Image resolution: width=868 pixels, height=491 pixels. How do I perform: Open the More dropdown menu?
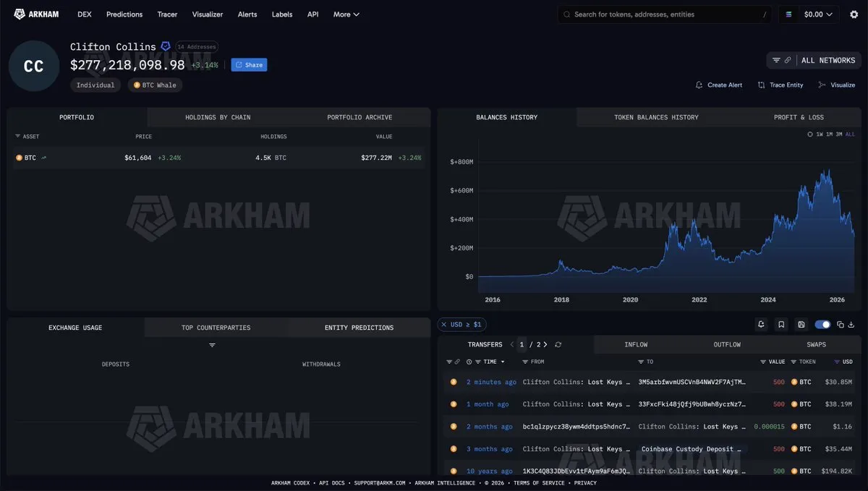[346, 14]
